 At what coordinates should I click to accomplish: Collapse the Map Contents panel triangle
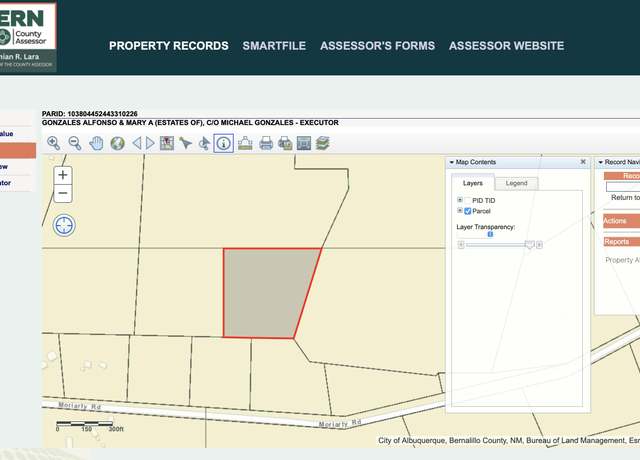coord(451,162)
